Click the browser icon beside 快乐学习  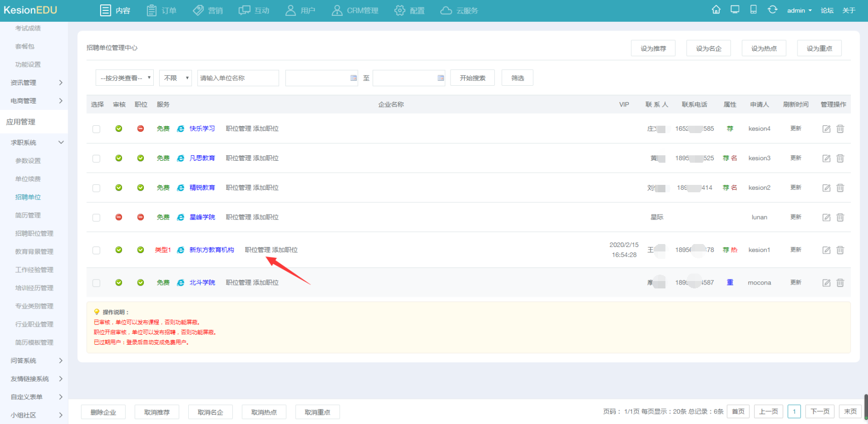[x=180, y=129]
